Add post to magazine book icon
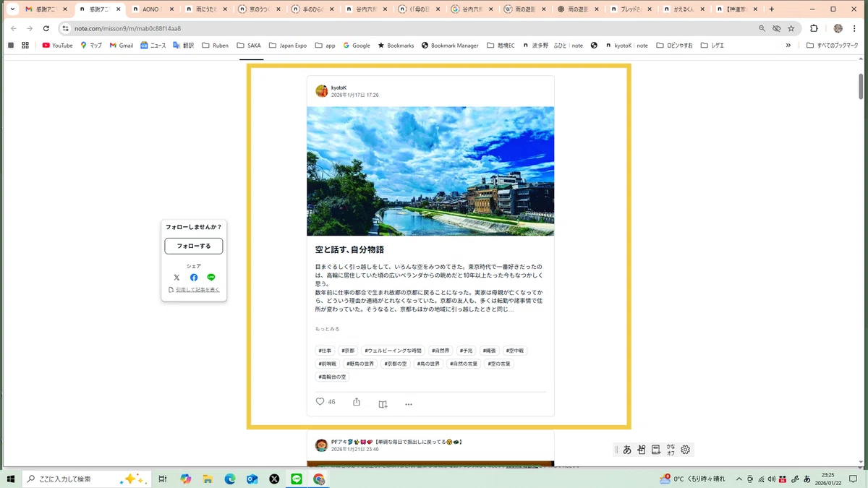868x488 pixels. point(383,404)
